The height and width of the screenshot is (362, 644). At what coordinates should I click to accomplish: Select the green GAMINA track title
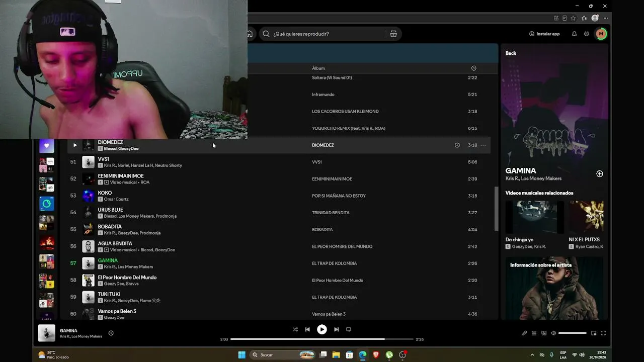(x=108, y=260)
